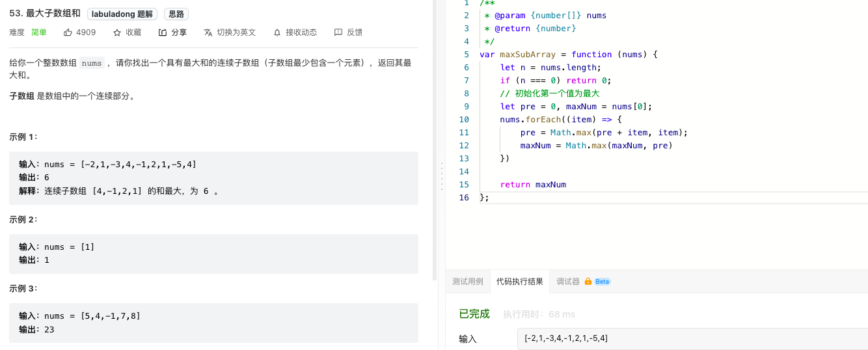The width and height of the screenshot is (868, 350).
Task: Click code line return maxNum
Action: [x=533, y=184]
